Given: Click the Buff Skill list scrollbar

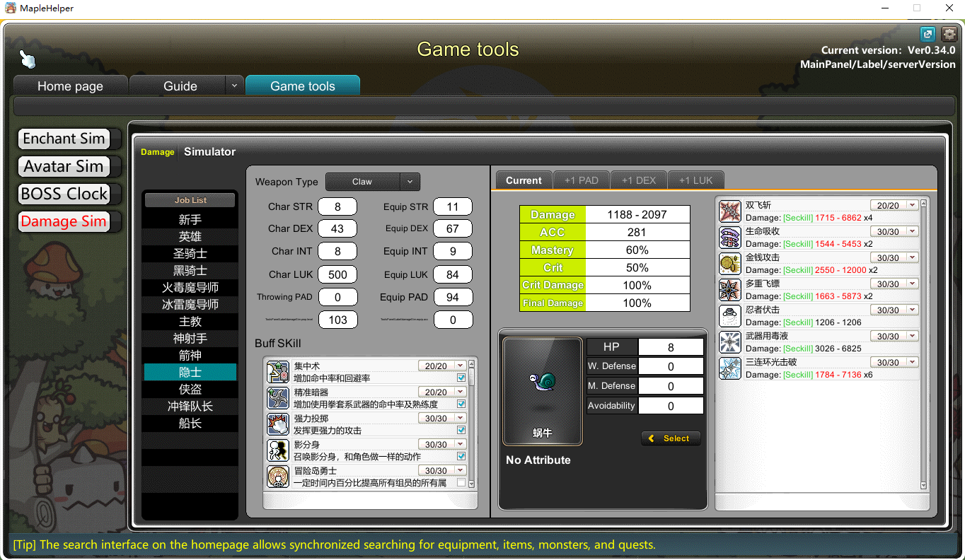Looking at the screenshot, I should (x=472, y=424).
